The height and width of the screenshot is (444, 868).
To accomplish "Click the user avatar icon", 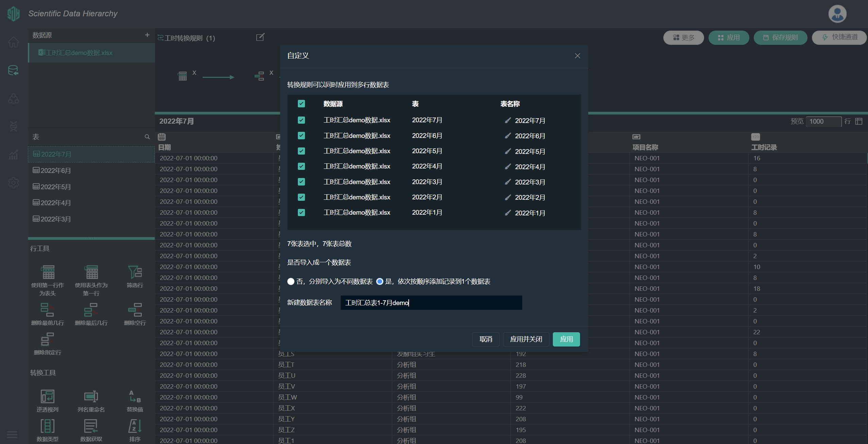I will tap(837, 14).
